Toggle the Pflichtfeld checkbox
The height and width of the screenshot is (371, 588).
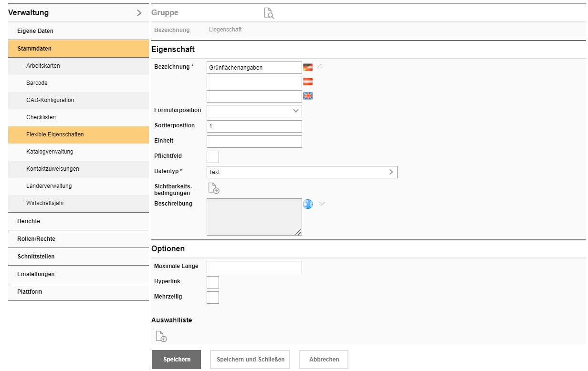pyautogui.click(x=213, y=156)
